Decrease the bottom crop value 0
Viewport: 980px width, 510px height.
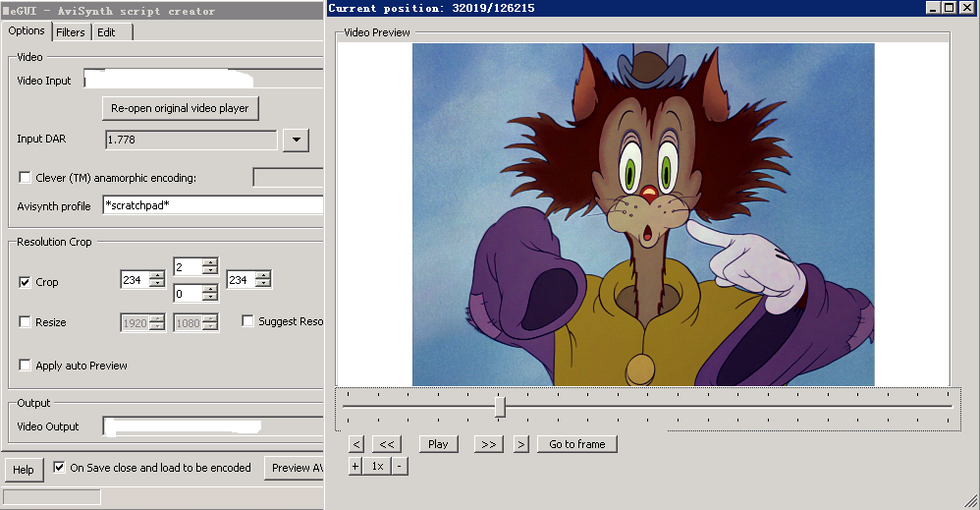pos(210,297)
